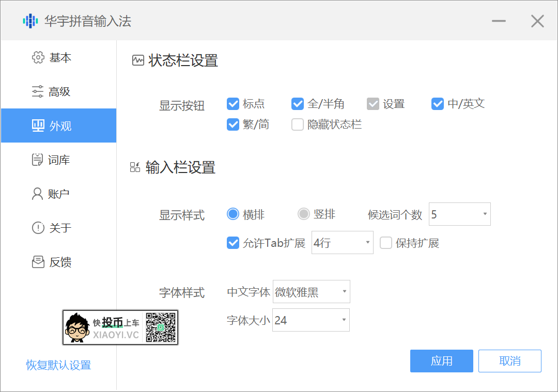
Task: Open the 反馈 feedback icon
Action: [x=38, y=262]
